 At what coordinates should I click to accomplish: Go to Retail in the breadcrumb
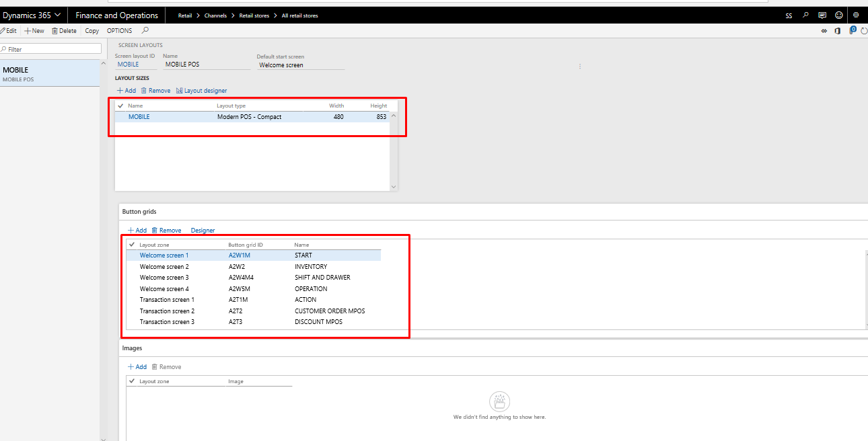pos(185,15)
